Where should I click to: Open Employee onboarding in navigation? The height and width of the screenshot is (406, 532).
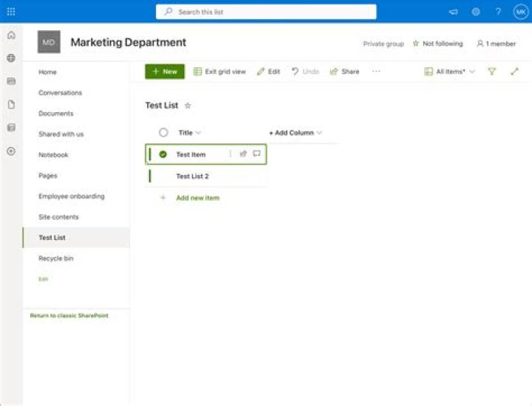tap(72, 196)
